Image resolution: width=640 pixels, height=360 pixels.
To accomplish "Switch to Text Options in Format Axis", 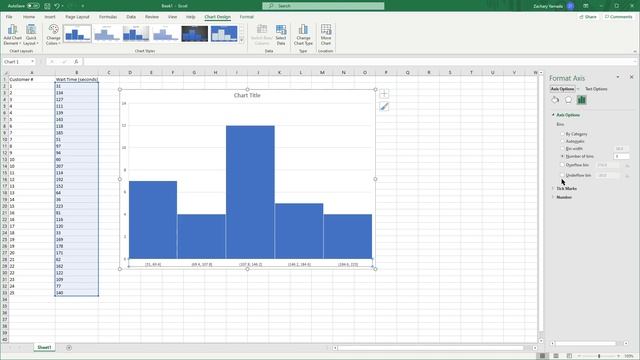I will coord(596,89).
